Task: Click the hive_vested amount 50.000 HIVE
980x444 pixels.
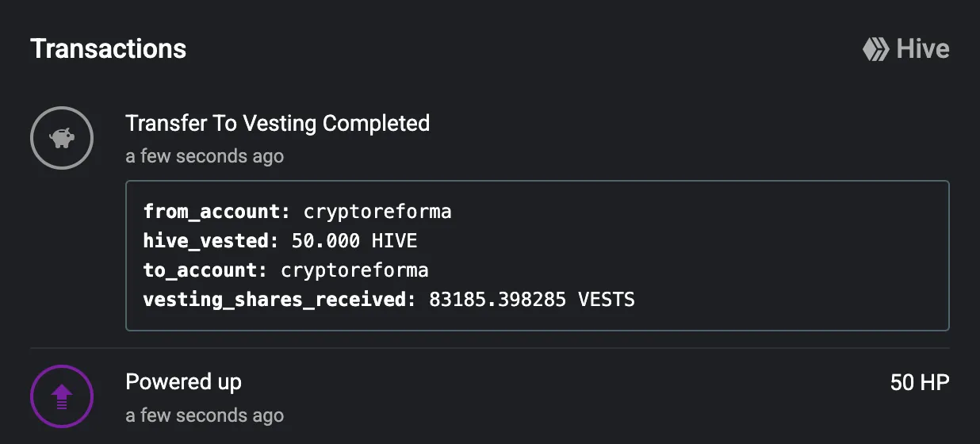Action: click(x=354, y=241)
